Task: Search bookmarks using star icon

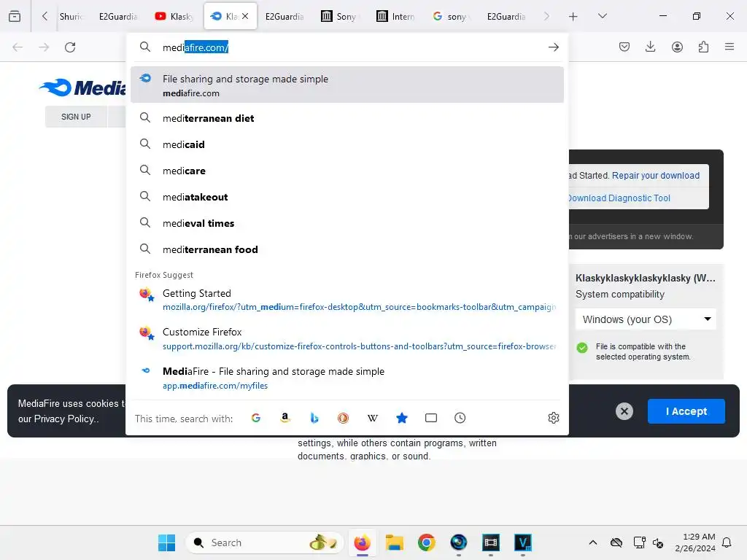Action: (x=402, y=418)
